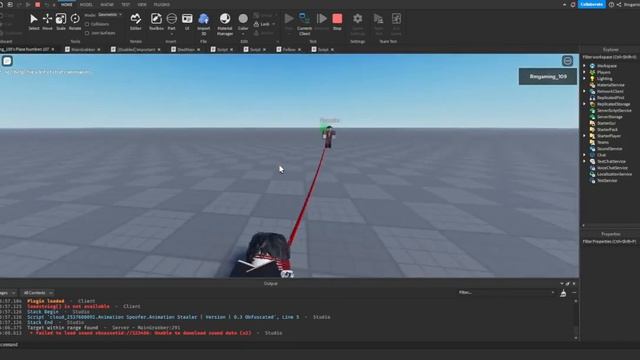Expand the Lighting node in Explorer
Image resolution: width=640 pixels, height=360 pixels.
coord(584,78)
